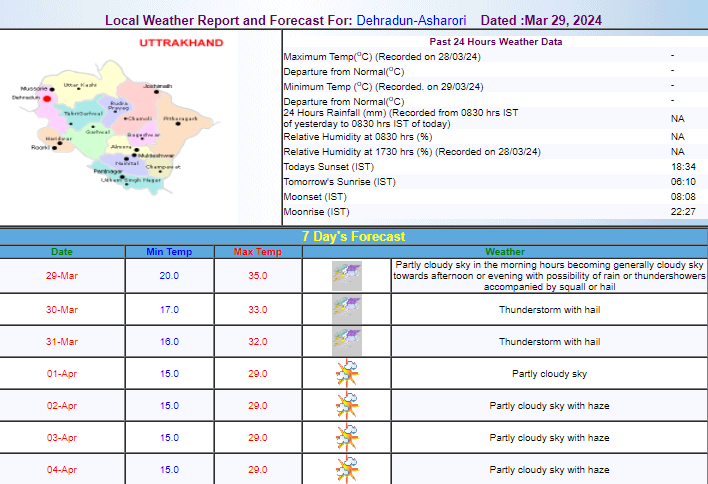708x484 pixels.
Task: Click the Date column header
Action: click(x=62, y=251)
